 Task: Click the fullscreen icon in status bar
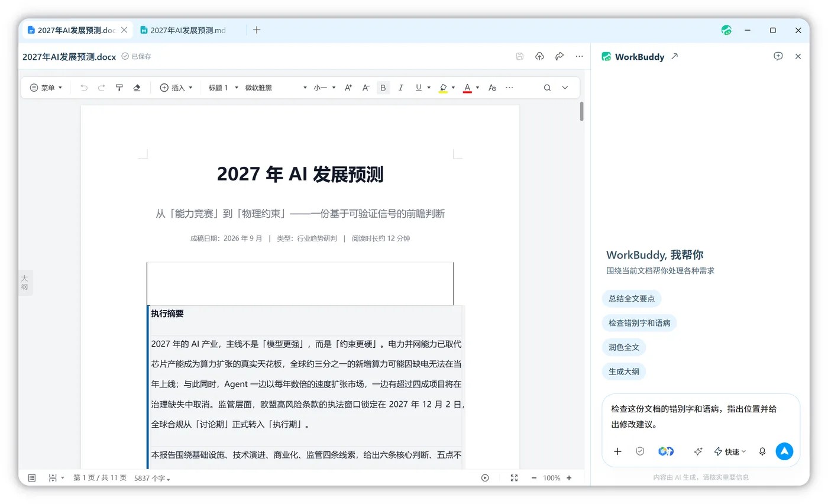coord(514,478)
